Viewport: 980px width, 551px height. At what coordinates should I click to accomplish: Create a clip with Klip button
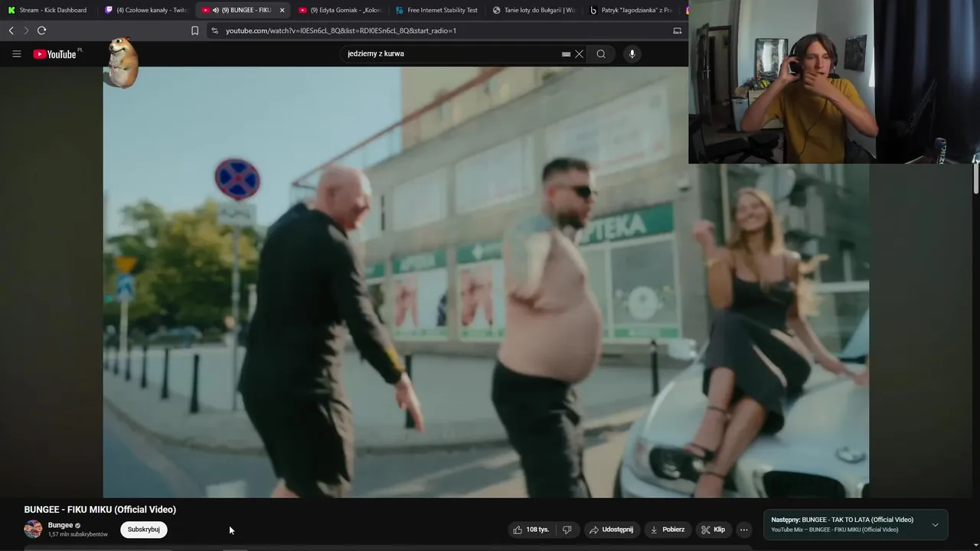point(713,530)
